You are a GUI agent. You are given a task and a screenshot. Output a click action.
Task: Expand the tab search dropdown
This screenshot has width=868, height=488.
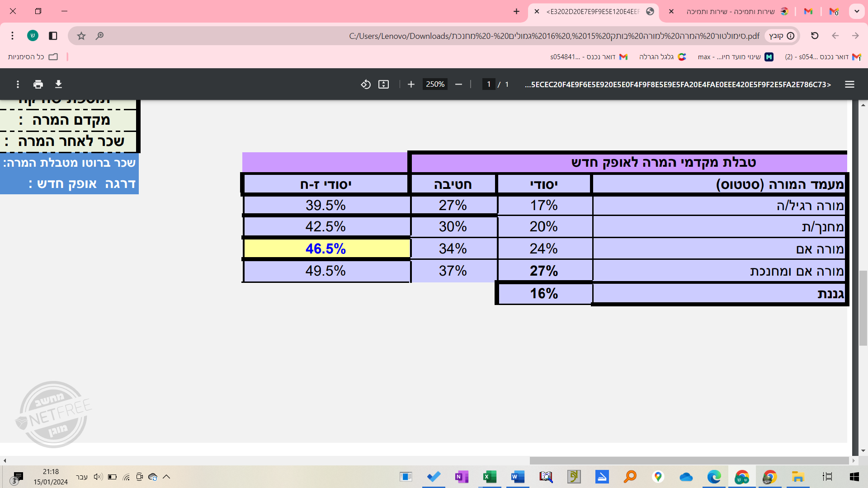click(857, 11)
